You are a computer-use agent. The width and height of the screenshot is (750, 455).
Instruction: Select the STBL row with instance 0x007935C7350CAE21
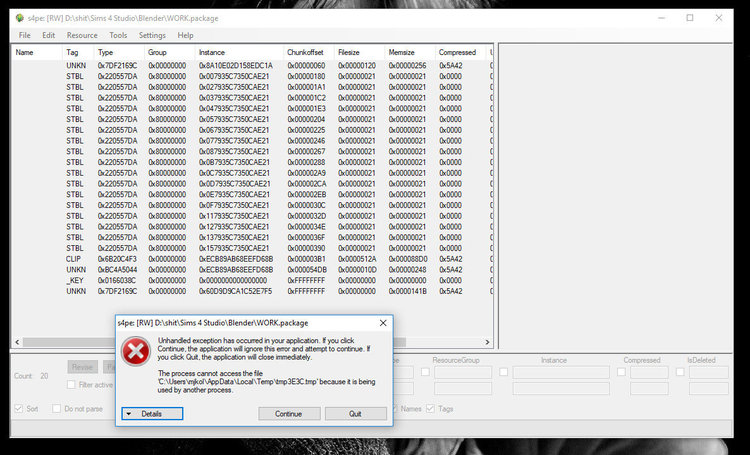[x=252, y=76]
